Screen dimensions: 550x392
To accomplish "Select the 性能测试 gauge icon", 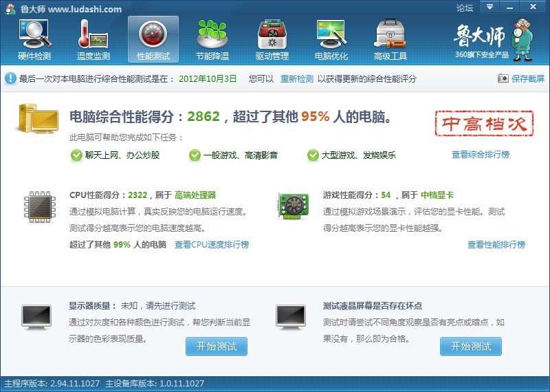I will point(153,34).
